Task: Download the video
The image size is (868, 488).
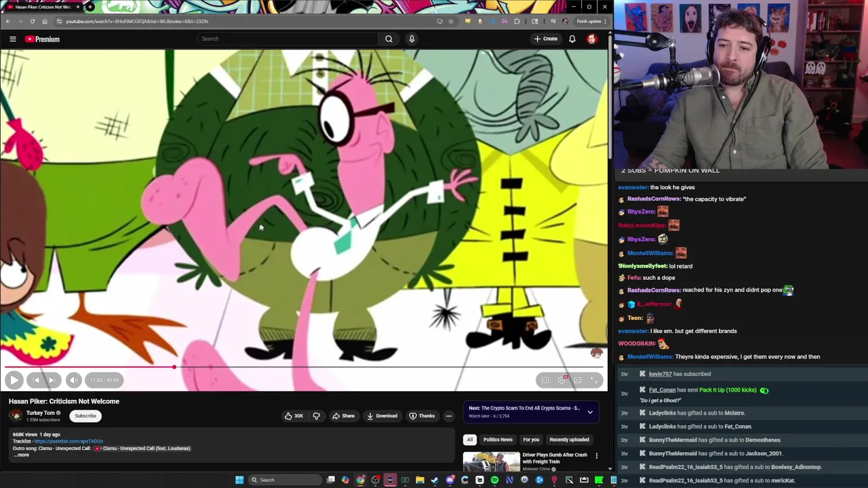Action: [382, 416]
